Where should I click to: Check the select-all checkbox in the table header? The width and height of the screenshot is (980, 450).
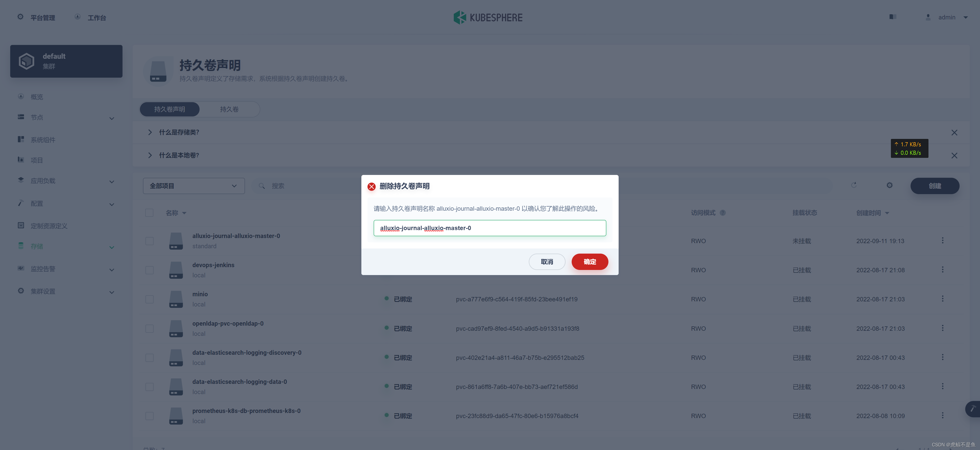(149, 213)
